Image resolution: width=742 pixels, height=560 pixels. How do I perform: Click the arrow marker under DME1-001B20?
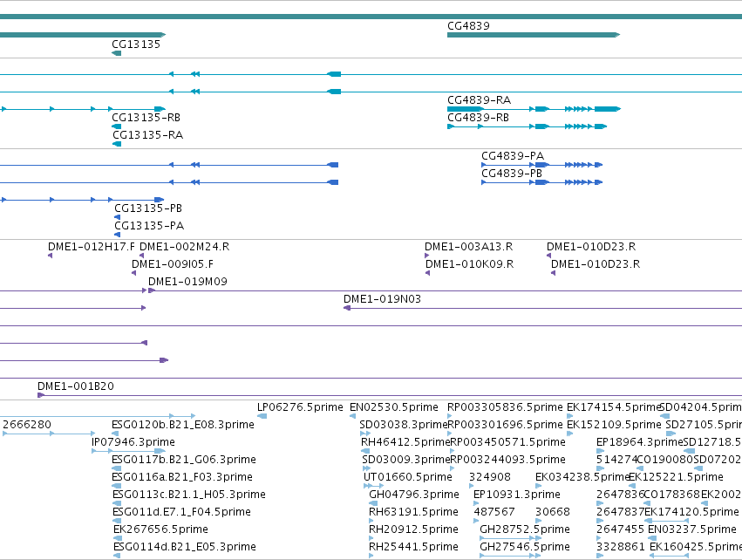point(41,395)
